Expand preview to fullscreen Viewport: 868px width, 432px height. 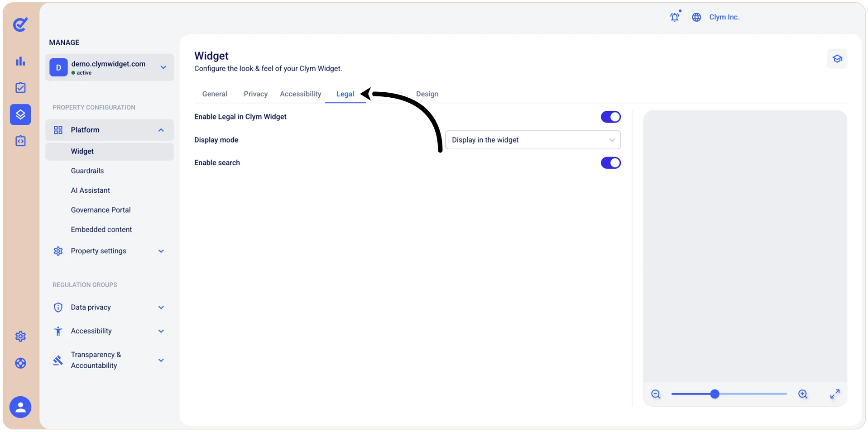(x=835, y=394)
